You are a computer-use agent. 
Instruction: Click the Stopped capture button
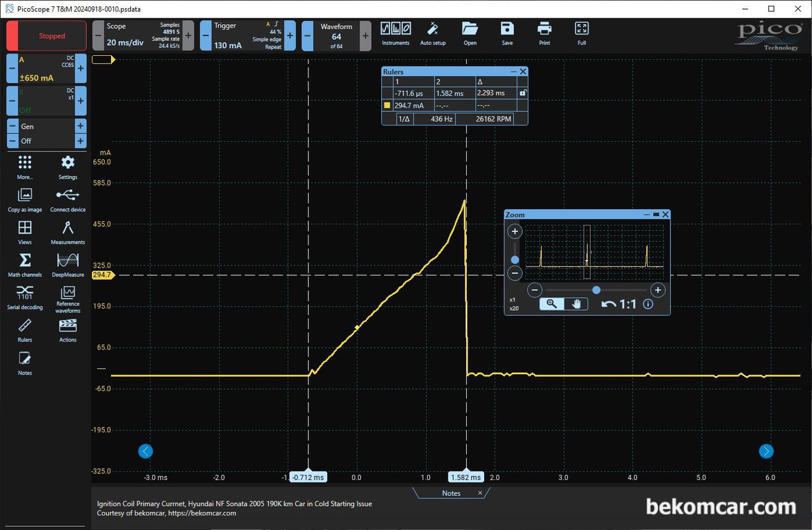pos(46,36)
